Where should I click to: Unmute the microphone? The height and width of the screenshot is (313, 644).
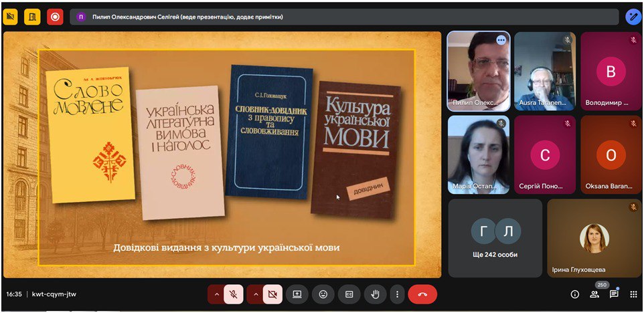coord(234,294)
